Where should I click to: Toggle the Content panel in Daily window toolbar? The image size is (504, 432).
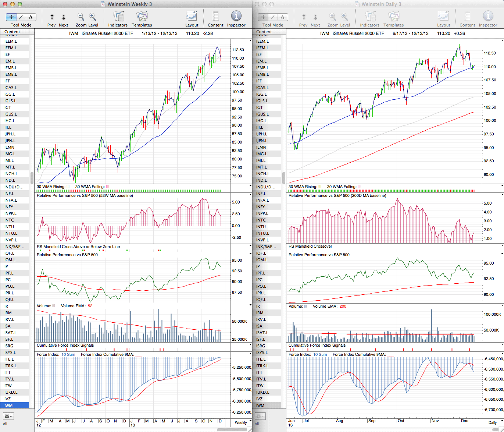(x=467, y=17)
